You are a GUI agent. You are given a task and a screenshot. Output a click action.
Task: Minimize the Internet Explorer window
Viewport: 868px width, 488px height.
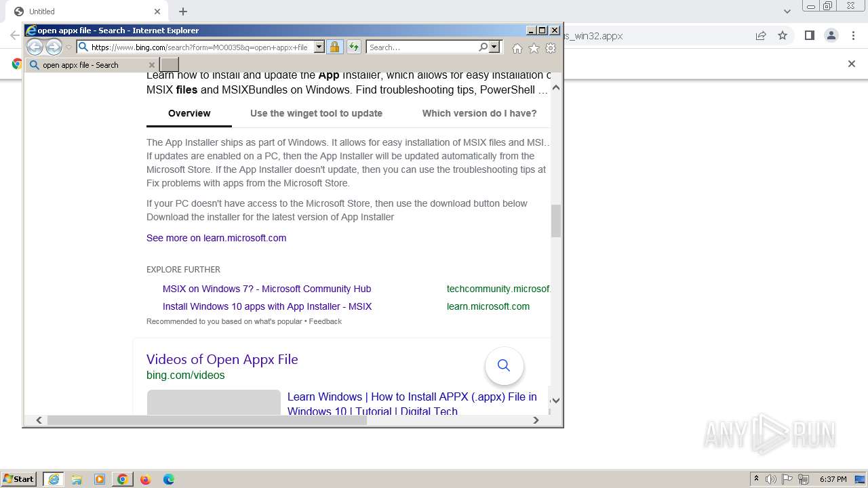531,30
